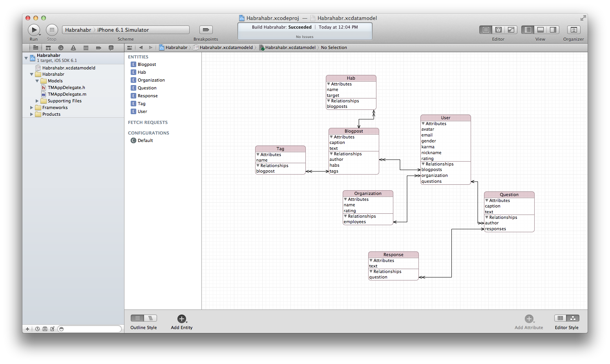This screenshot has width=610, height=364.
Task: Click Habrahabr project in jump bar
Action: pyautogui.click(x=173, y=47)
